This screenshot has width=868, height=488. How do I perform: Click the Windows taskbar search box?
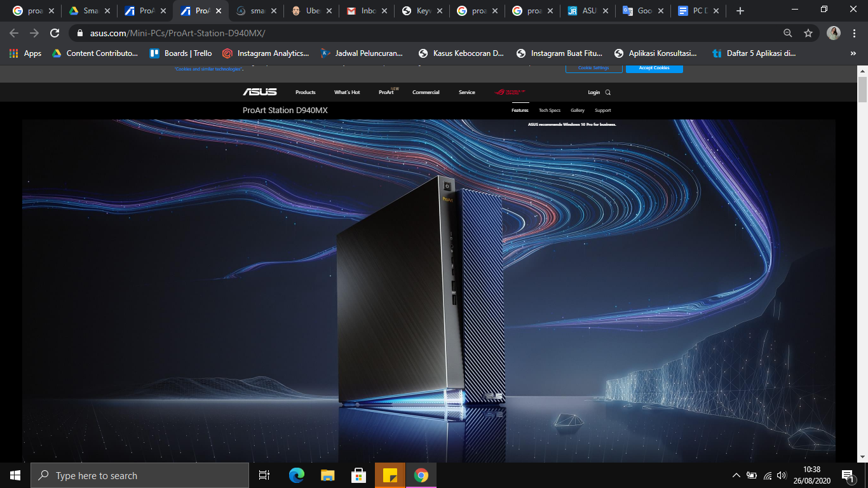[140, 475]
